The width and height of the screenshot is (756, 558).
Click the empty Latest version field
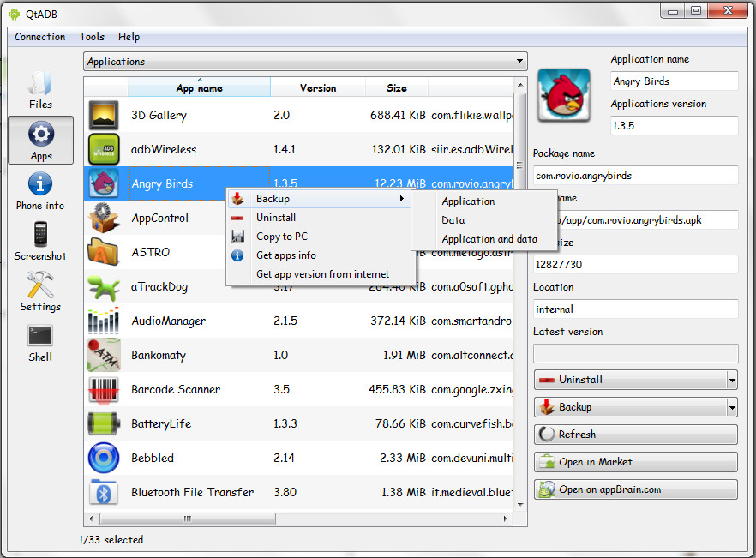(x=635, y=354)
